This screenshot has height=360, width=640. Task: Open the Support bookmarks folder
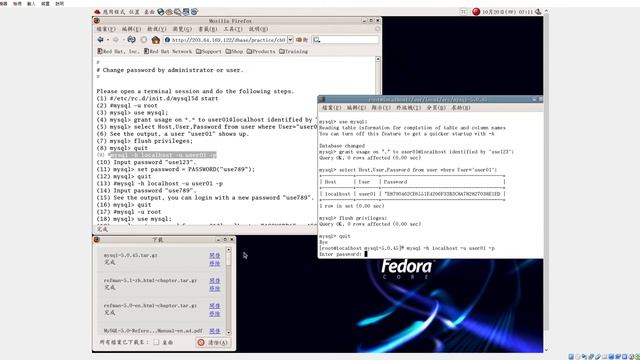208,51
